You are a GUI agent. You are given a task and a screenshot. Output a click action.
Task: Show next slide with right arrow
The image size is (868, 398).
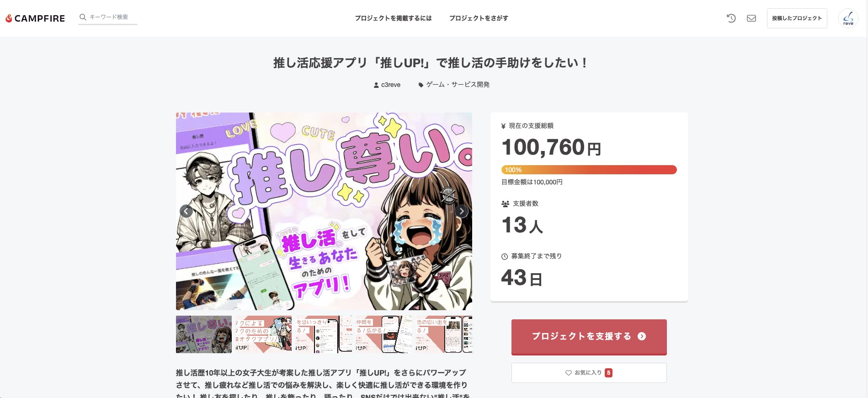462,211
